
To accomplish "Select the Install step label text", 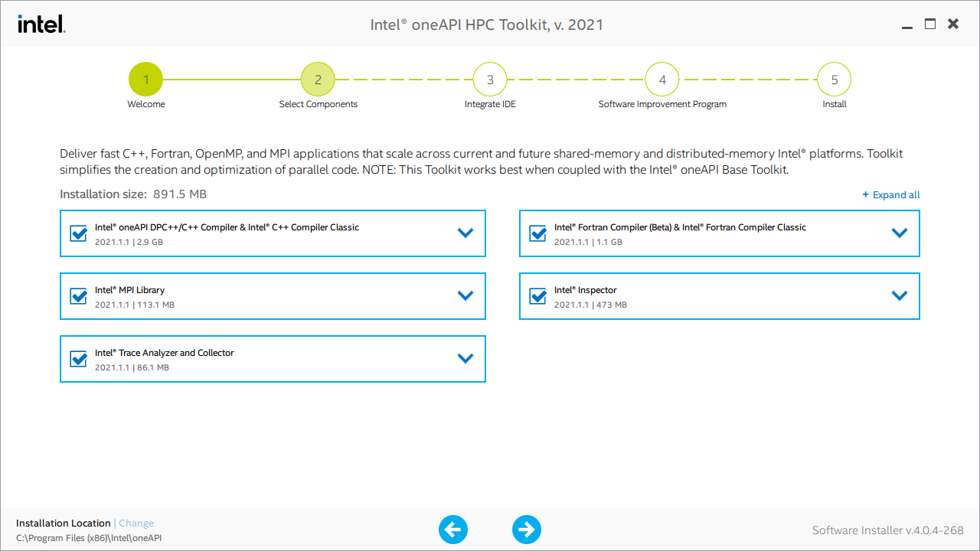I will [x=834, y=104].
